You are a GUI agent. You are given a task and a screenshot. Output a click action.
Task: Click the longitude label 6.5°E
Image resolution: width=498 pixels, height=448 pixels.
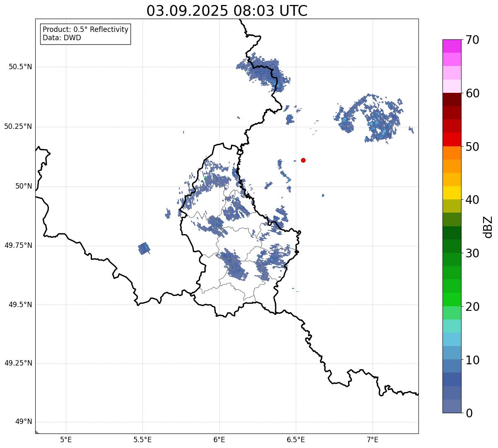[x=296, y=440]
